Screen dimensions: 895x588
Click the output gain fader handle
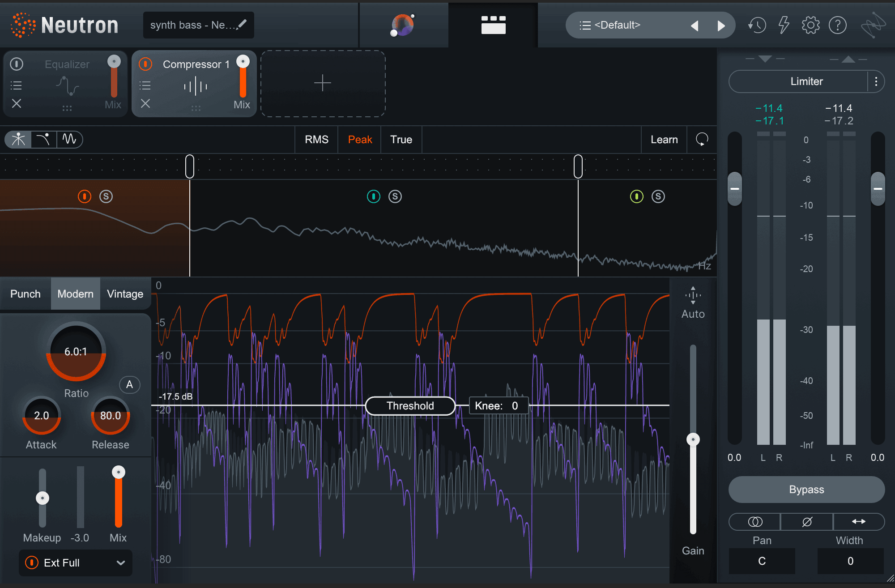coord(878,189)
